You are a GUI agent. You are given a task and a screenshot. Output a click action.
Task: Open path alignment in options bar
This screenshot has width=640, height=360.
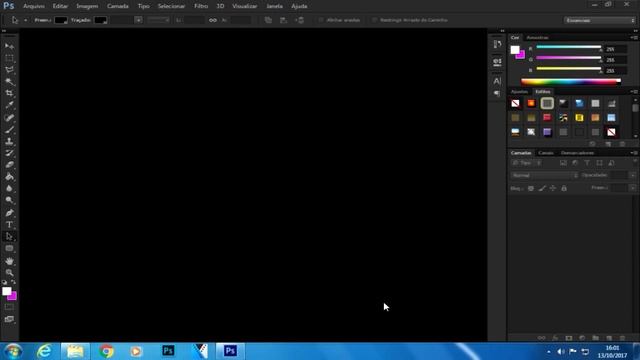284,20
